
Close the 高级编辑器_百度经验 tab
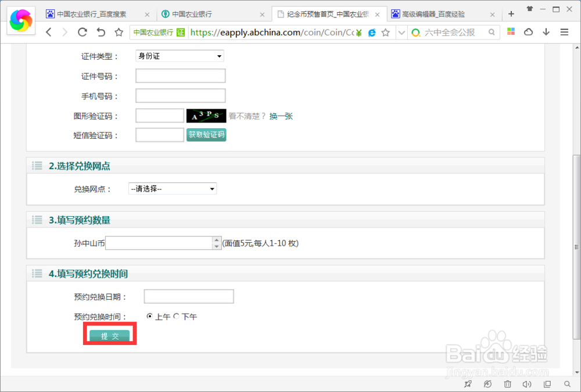pos(493,15)
